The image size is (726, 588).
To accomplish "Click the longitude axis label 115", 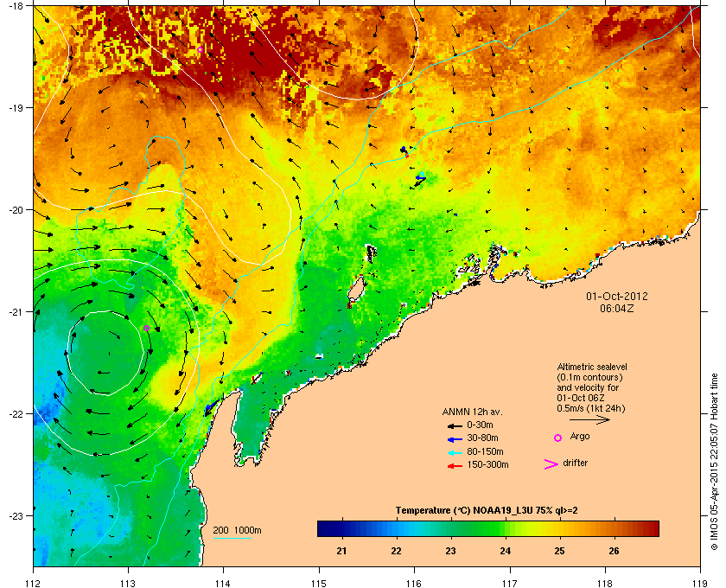I will (319, 583).
